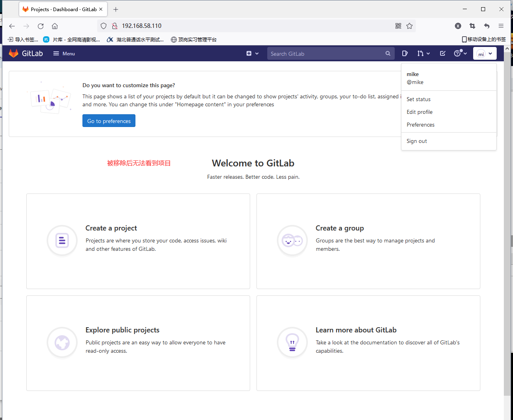
Task: Click the insecure connection lock icon
Action: tap(114, 26)
